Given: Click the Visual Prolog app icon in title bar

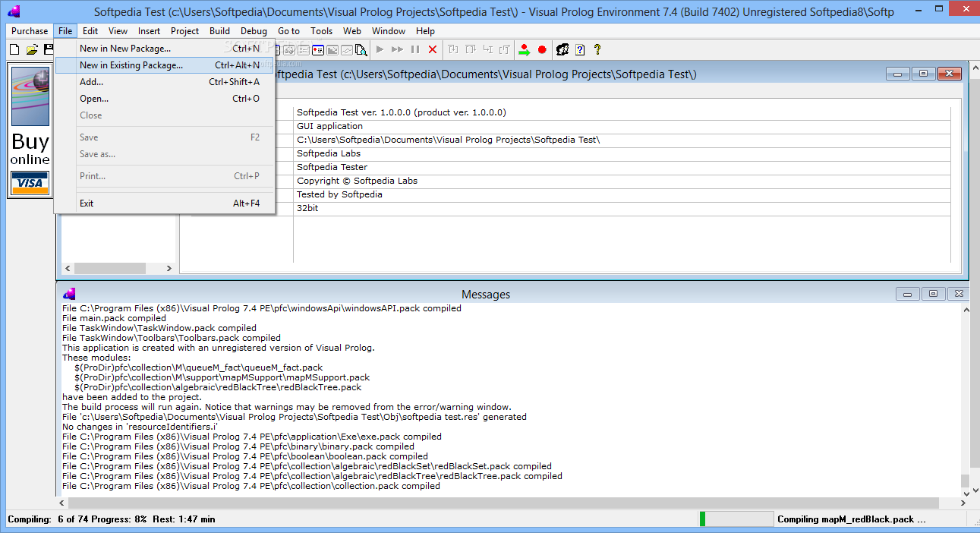Looking at the screenshot, I should [x=14, y=11].
